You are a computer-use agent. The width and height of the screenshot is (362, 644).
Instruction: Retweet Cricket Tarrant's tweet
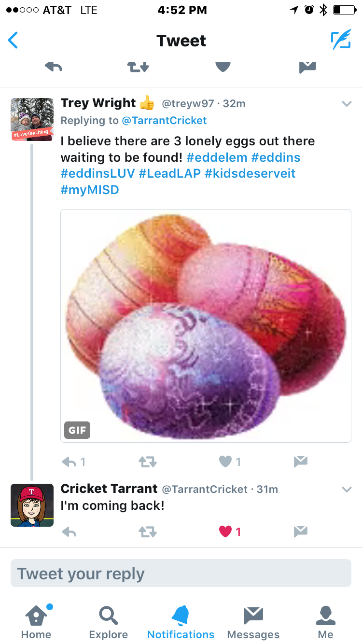pyautogui.click(x=147, y=532)
